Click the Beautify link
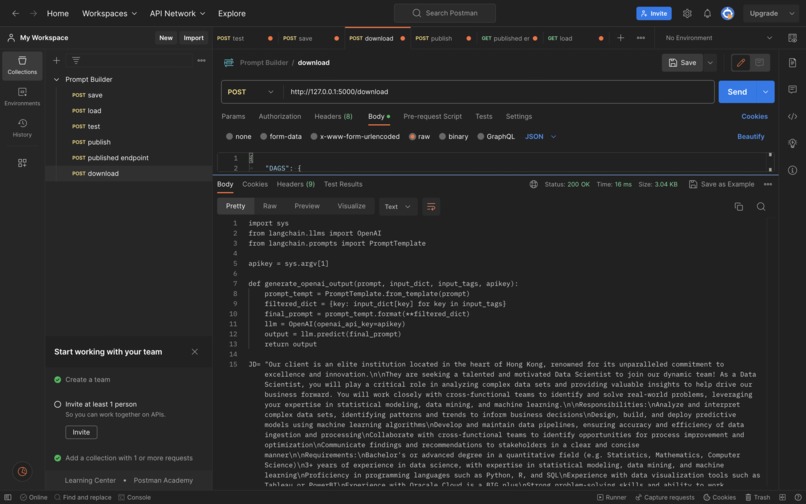This screenshot has width=806, height=504. 750,136
